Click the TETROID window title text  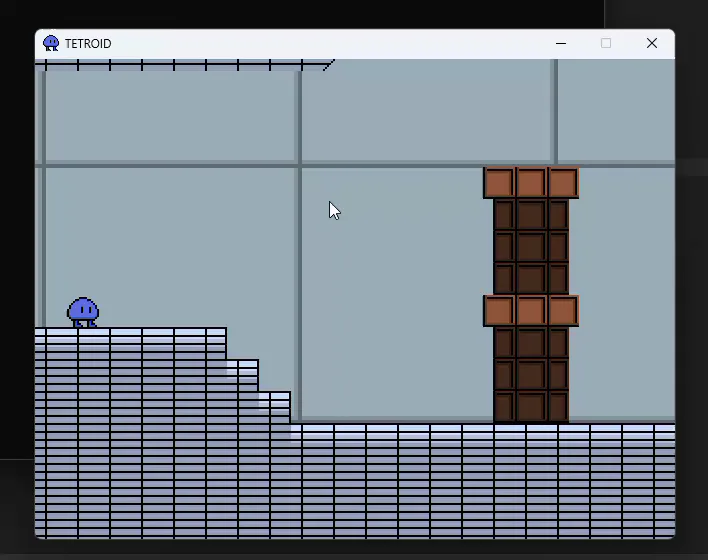pyautogui.click(x=88, y=44)
